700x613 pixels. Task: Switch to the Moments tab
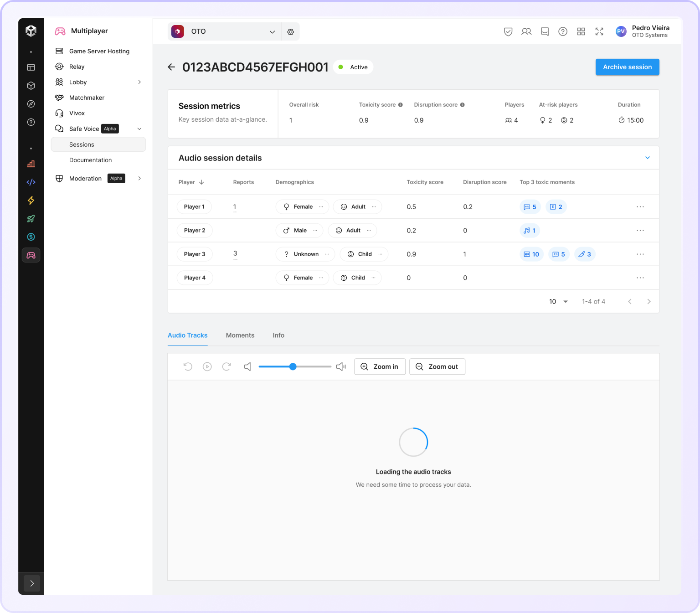point(240,335)
